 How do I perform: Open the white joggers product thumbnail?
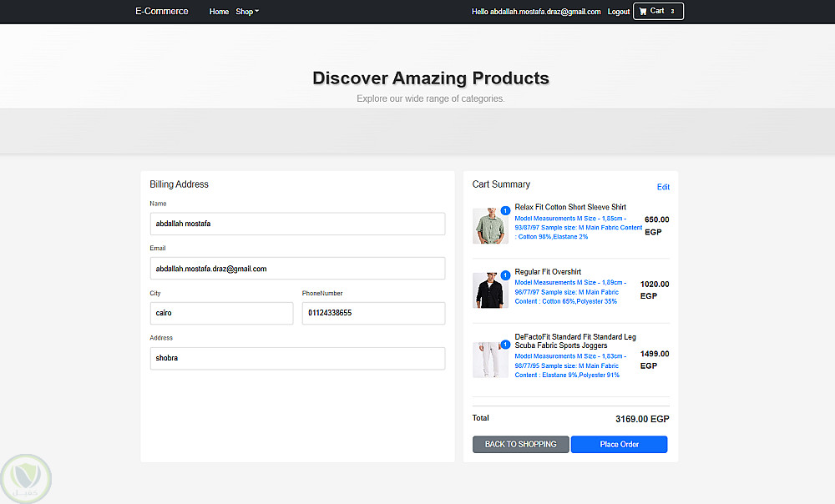(489, 360)
